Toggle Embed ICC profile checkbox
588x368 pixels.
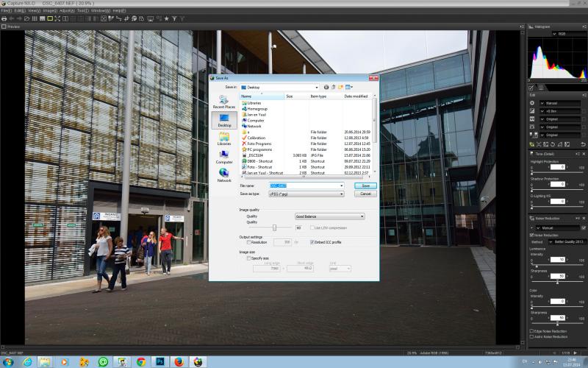point(312,243)
